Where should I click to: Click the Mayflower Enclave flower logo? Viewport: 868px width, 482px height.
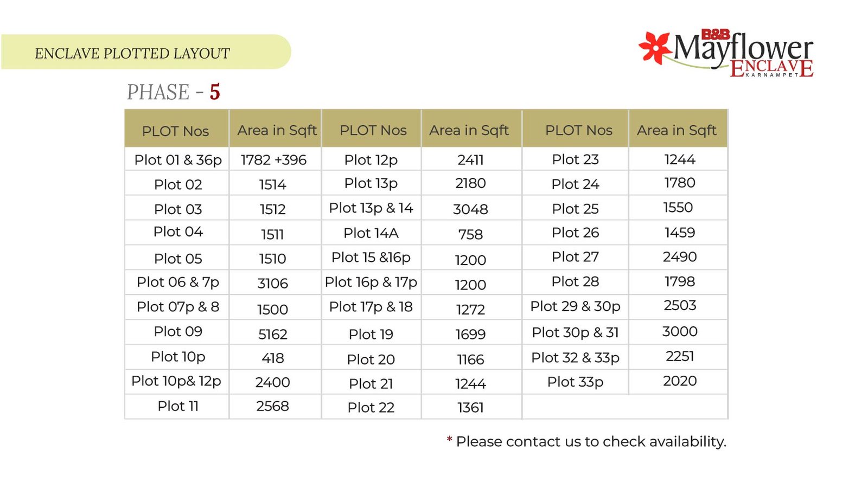[x=655, y=48]
